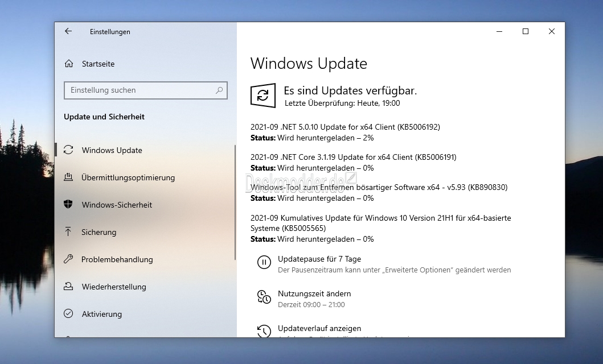Click the 'Update und Sicherheit' section heading
Viewport: 603px width, 364px height.
(x=104, y=117)
